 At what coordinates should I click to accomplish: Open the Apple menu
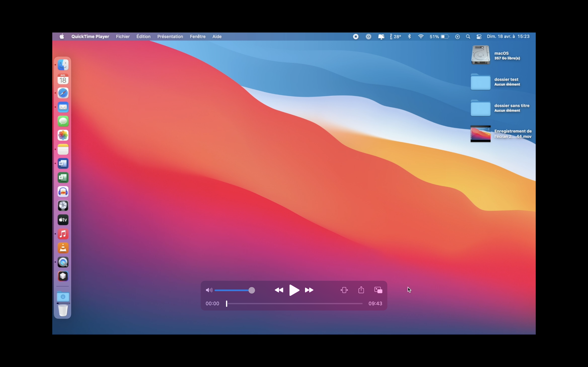62,36
